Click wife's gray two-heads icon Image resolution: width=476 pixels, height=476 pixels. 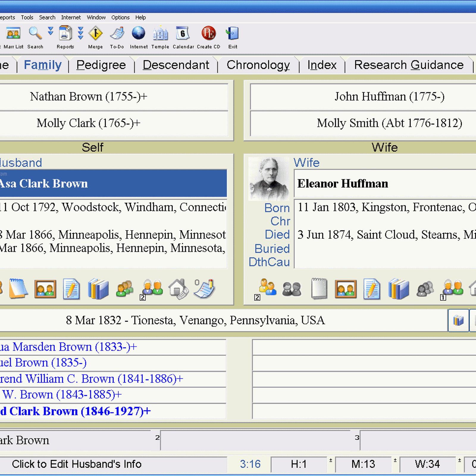292,289
